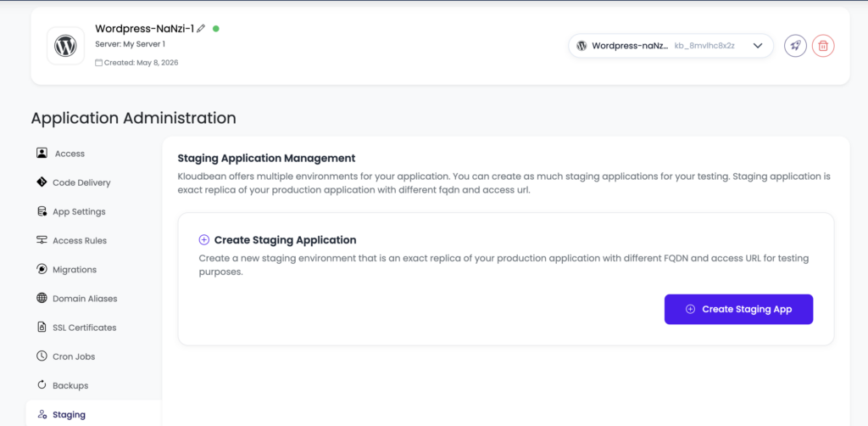Click the Application Administration page title
Screen dimensions: 868x426
click(x=133, y=118)
